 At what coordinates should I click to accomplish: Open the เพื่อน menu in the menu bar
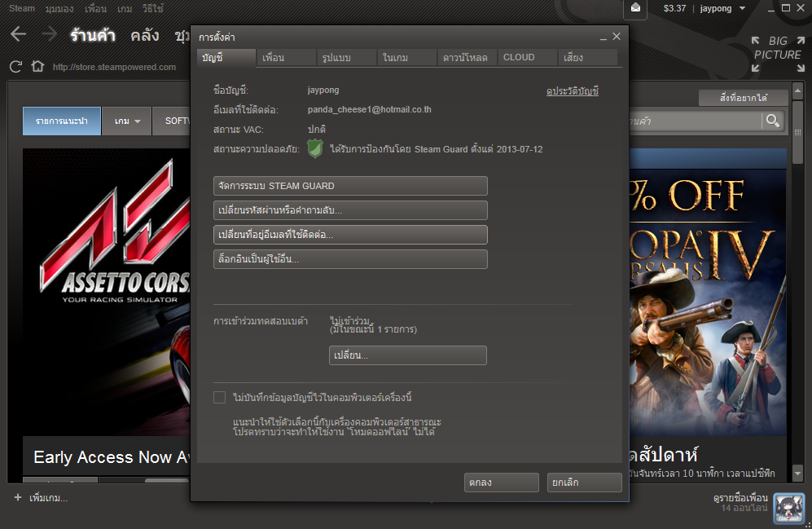coord(95,9)
